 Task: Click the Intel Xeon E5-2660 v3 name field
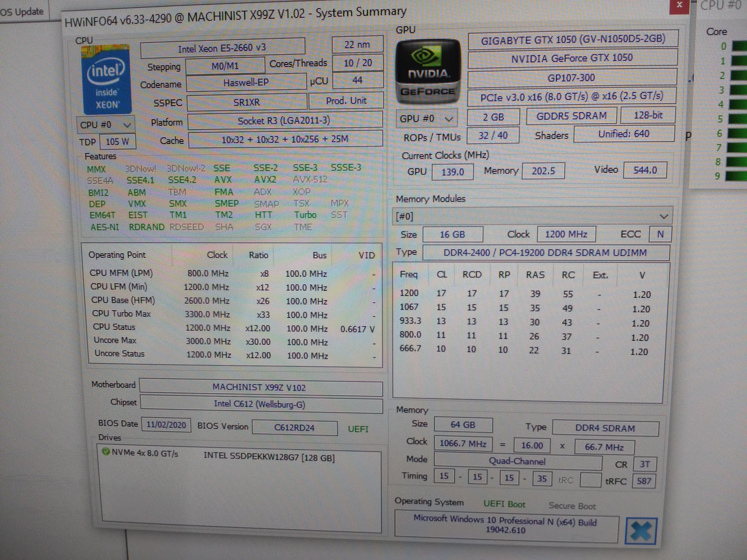pos(222,48)
